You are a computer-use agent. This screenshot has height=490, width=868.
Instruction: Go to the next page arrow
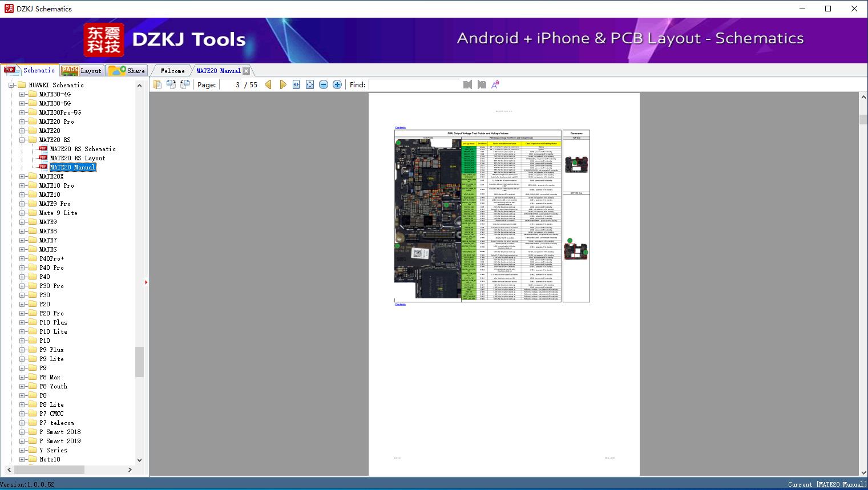(282, 84)
